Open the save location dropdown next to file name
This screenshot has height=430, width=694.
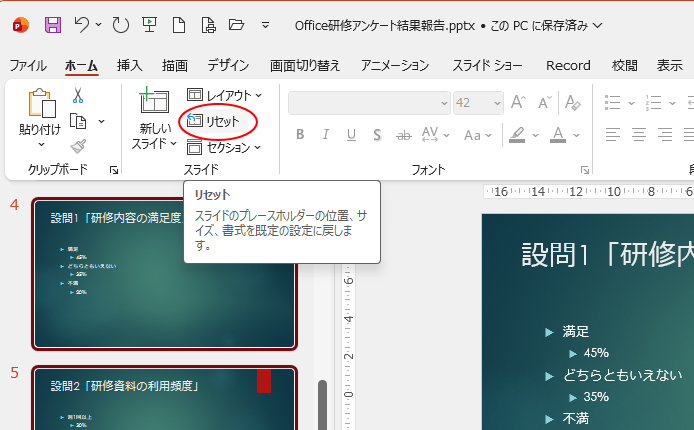point(597,26)
